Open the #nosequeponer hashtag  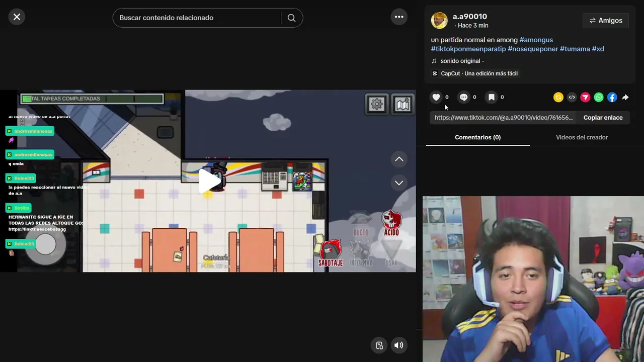click(x=533, y=49)
